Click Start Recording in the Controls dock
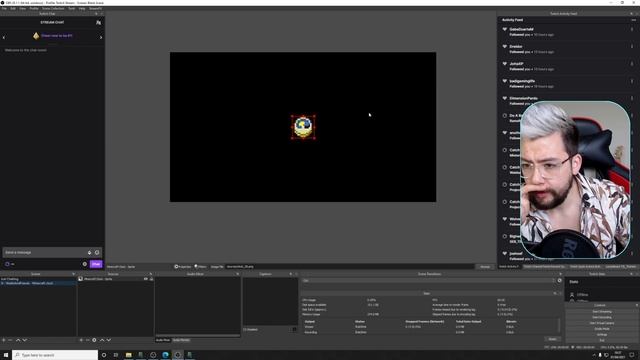640x360 pixels. click(x=602, y=317)
